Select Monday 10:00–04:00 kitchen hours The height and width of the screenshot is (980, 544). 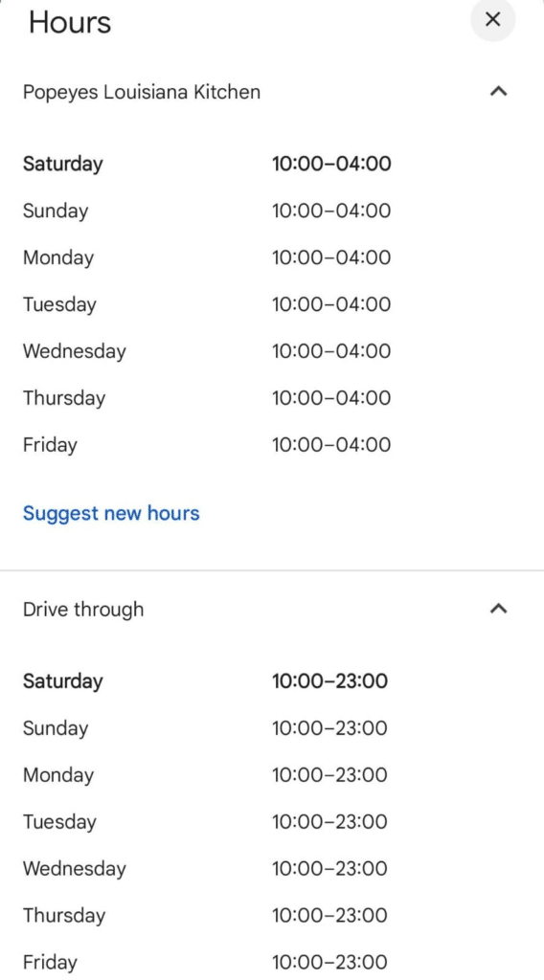pos(207,257)
